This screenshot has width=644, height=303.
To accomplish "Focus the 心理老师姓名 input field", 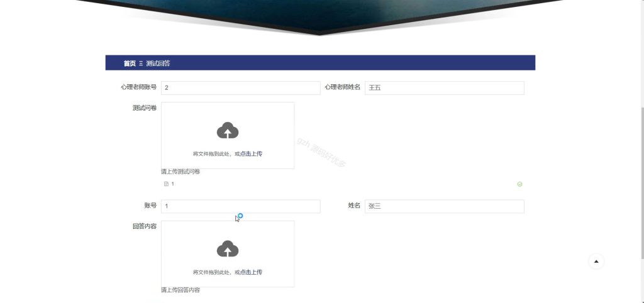I will pyautogui.click(x=445, y=88).
